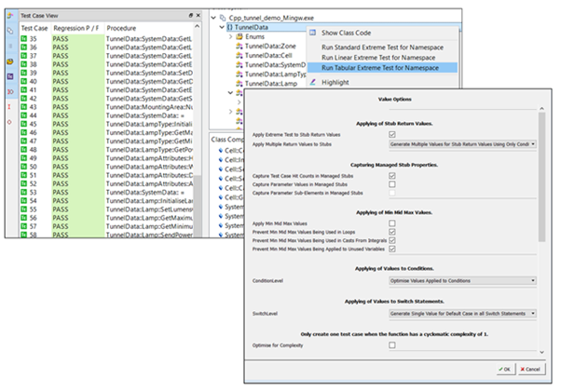This screenshot has height=392, width=561.
Task: Open the SwitchLevel dropdown
Action: [462, 314]
